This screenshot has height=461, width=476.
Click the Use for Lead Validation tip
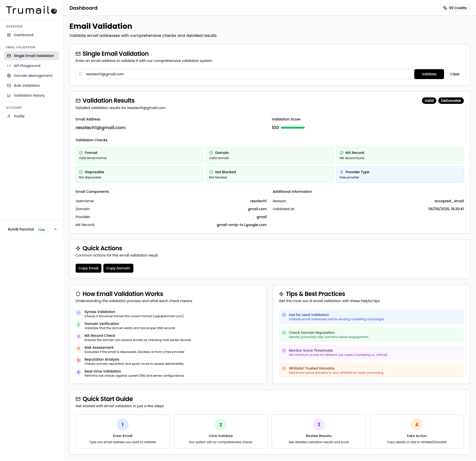point(371,317)
